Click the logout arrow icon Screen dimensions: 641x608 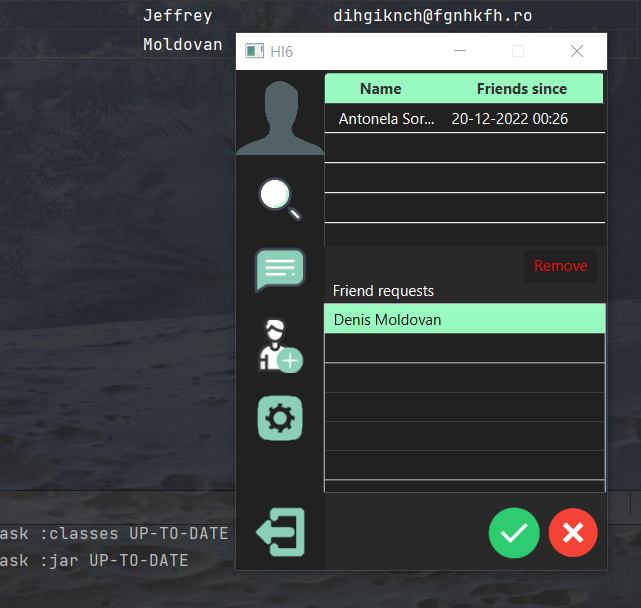tap(280, 532)
